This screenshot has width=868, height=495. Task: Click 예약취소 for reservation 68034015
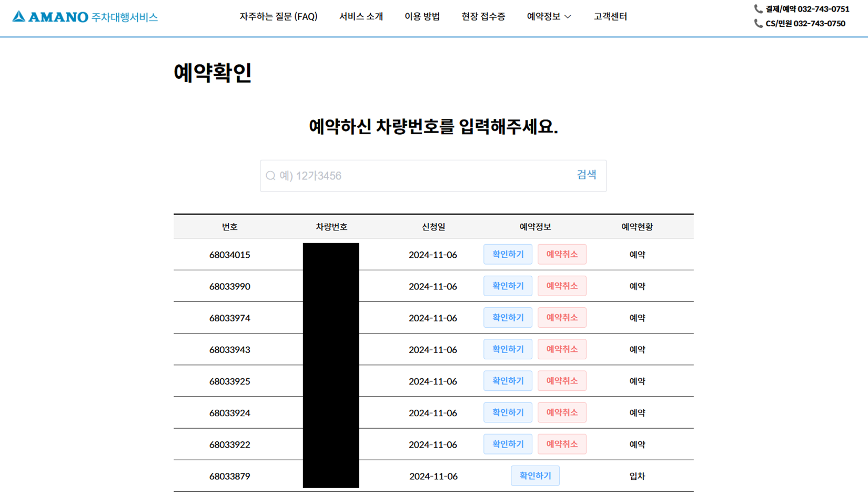[562, 255]
